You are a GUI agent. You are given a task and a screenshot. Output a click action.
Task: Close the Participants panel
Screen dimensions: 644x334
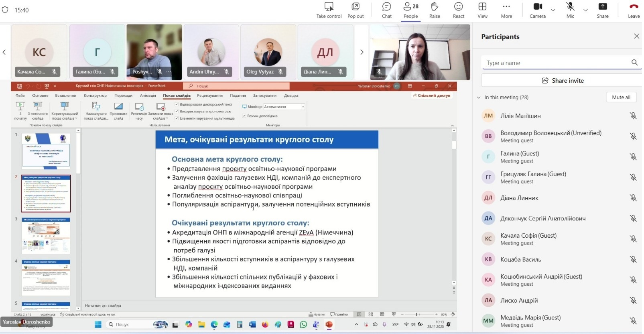pos(636,37)
